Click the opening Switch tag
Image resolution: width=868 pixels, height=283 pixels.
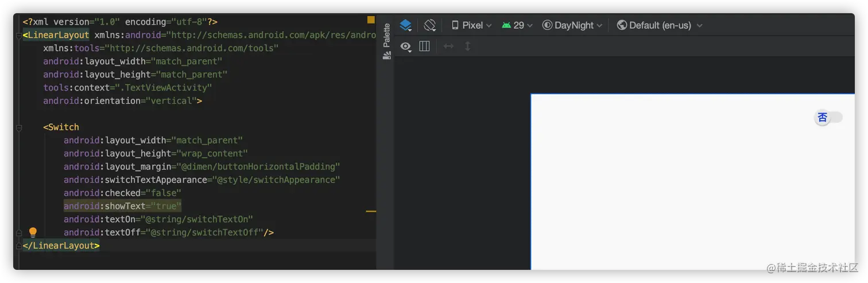tap(61, 127)
